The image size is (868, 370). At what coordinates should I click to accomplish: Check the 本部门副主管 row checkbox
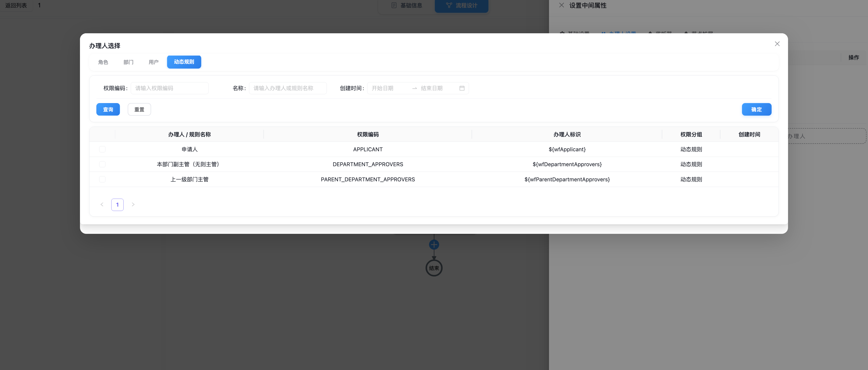pos(102,164)
